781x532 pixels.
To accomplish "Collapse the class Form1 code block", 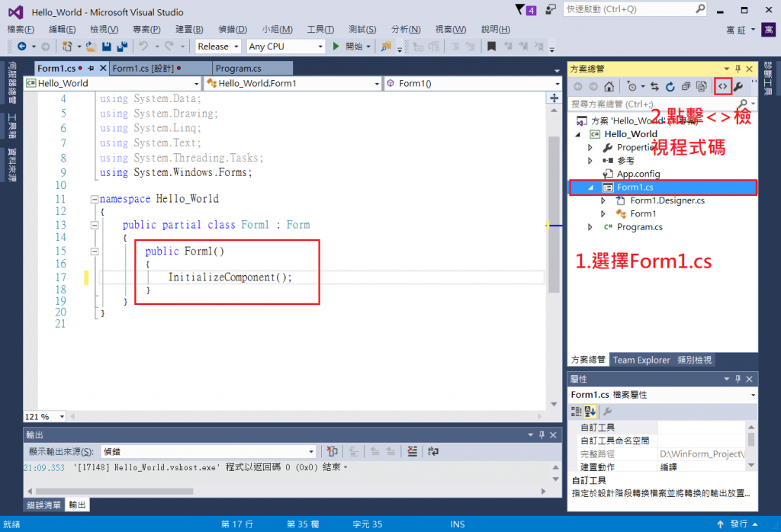I will [x=94, y=226].
